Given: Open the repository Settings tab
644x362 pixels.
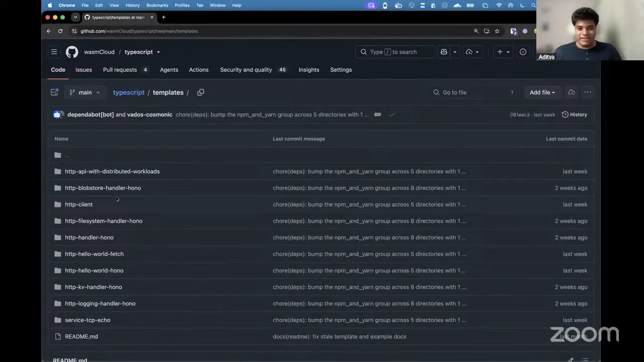Looking at the screenshot, I should [x=341, y=70].
